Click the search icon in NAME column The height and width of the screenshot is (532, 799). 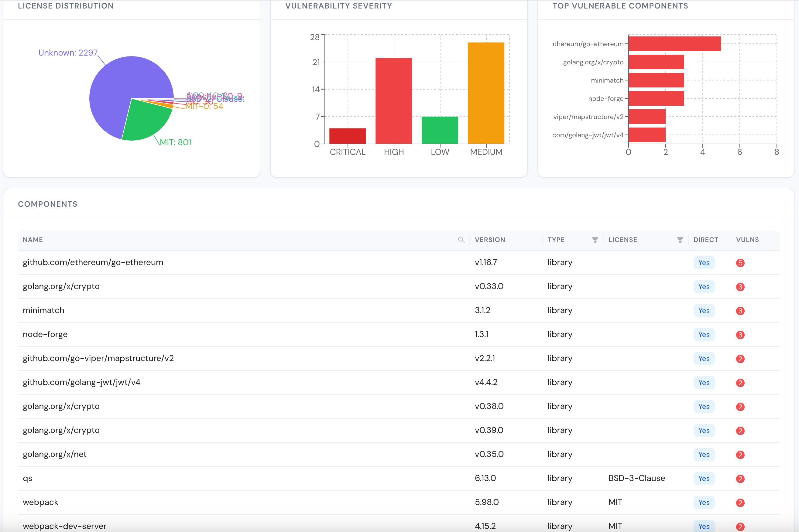[x=461, y=240]
